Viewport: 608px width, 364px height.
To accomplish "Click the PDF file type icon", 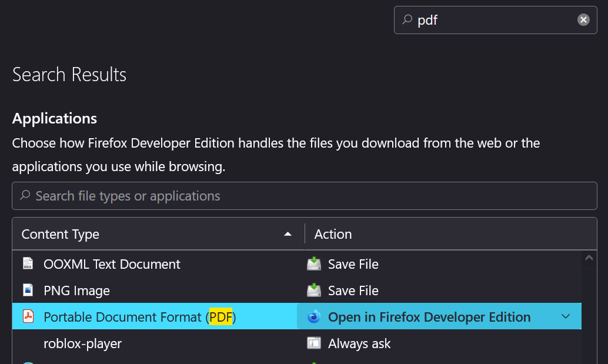I will [28, 316].
